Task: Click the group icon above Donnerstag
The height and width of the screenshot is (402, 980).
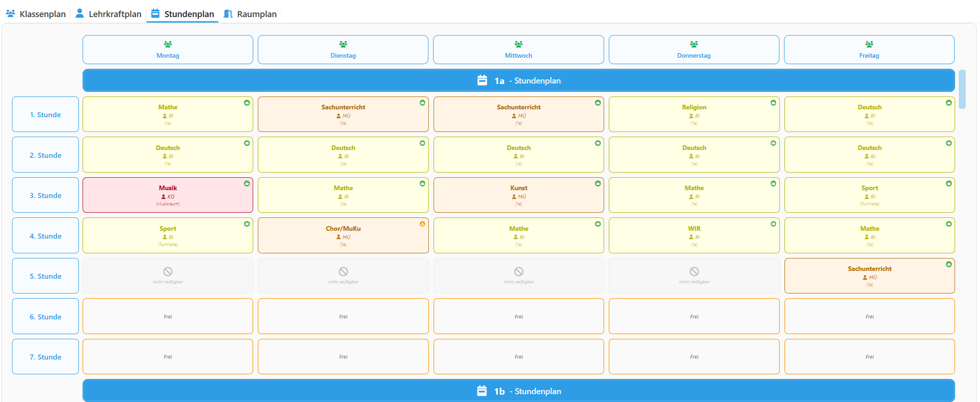Action: pos(694,44)
